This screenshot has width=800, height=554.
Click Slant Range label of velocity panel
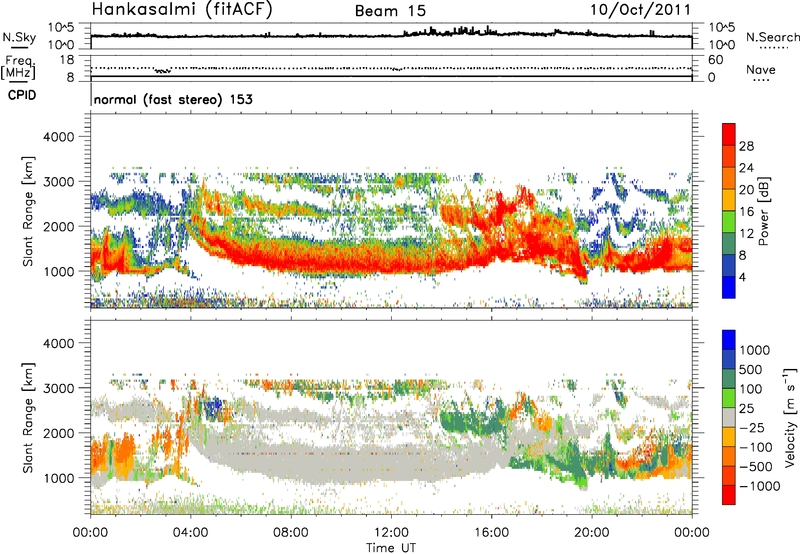[x=28, y=418]
